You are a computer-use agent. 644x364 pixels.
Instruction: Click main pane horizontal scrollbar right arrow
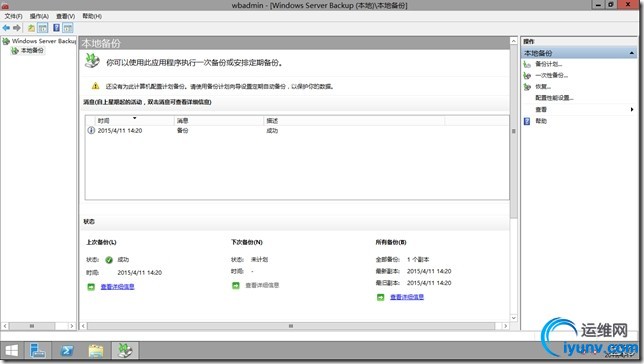pyautogui.click(x=506, y=326)
